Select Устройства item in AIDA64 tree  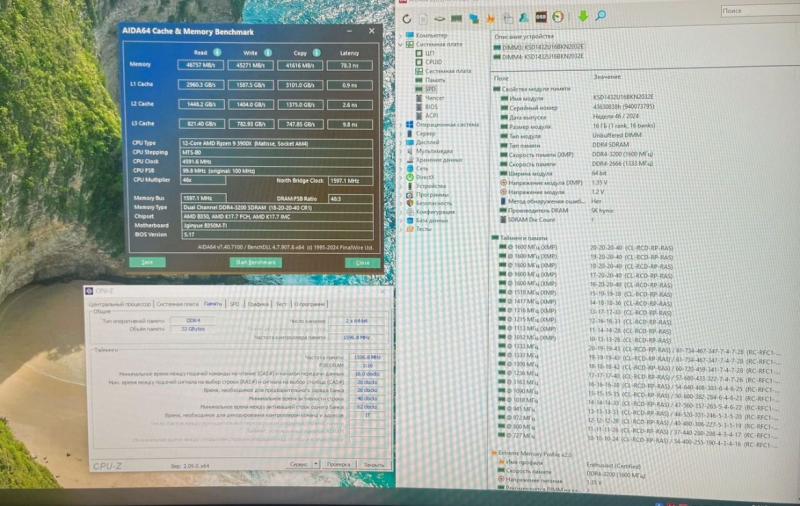coord(426,186)
